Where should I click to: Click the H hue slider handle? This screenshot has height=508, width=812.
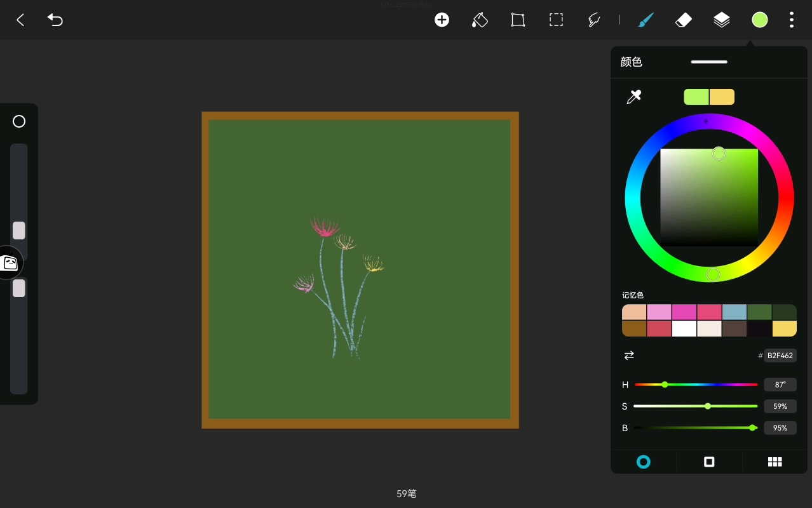pos(665,385)
